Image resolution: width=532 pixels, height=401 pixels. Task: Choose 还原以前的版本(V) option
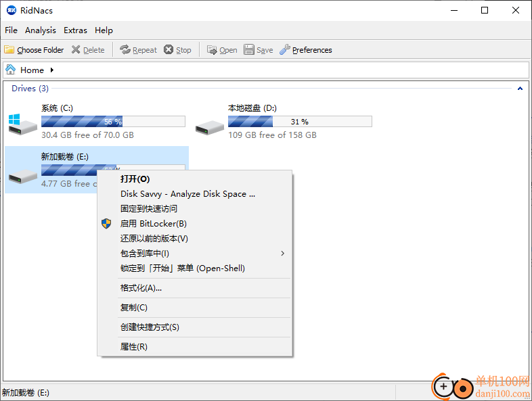tap(195, 239)
